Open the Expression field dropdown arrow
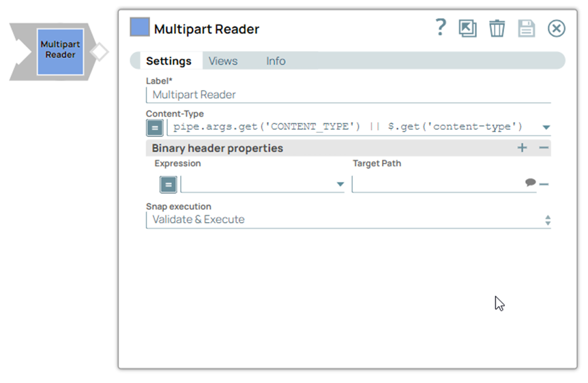 tap(340, 184)
